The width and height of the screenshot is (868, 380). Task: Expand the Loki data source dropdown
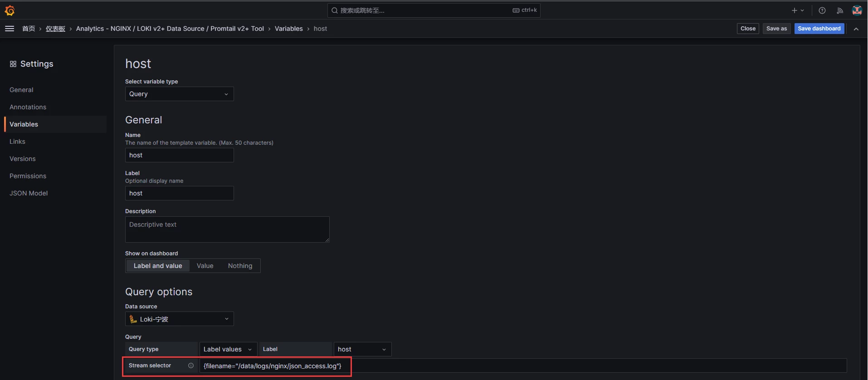179,319
